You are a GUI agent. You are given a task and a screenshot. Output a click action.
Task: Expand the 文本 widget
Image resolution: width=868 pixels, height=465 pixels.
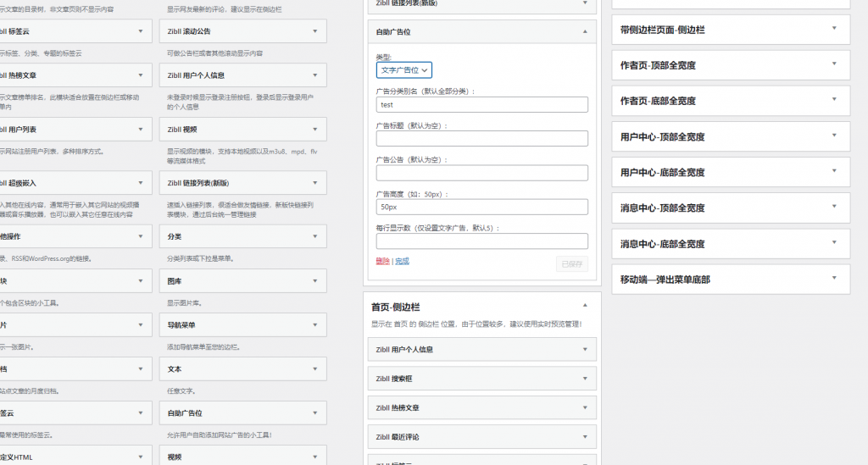(x=315, y=369)
